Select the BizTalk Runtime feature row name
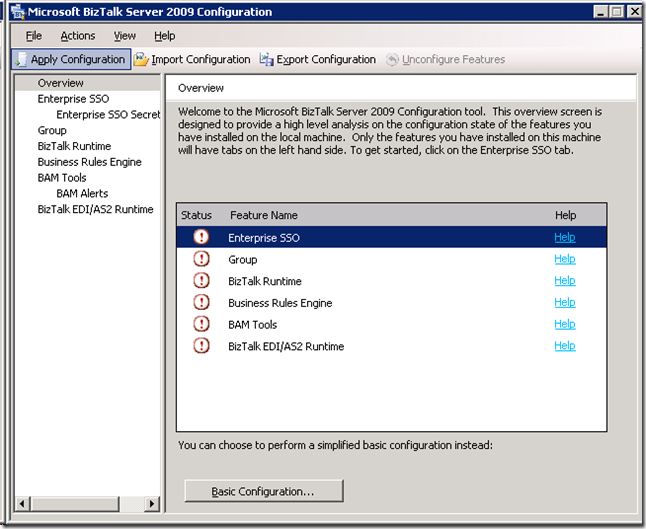This screenshot has width=646, height=529. [265, 281]
